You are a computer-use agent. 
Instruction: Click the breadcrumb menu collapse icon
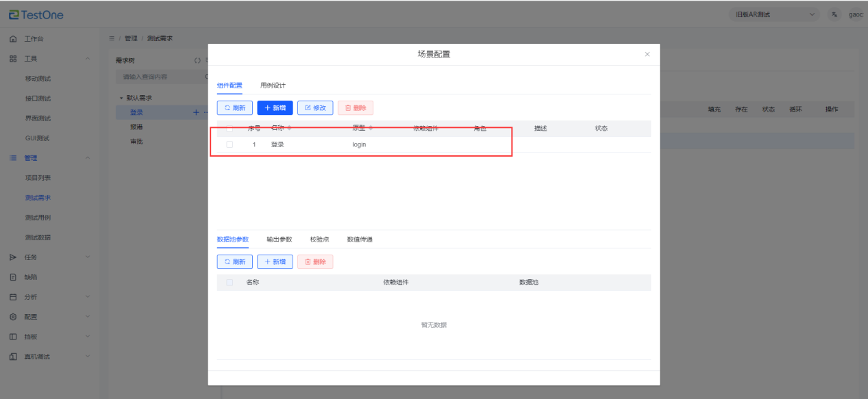[x=112, y=38]
